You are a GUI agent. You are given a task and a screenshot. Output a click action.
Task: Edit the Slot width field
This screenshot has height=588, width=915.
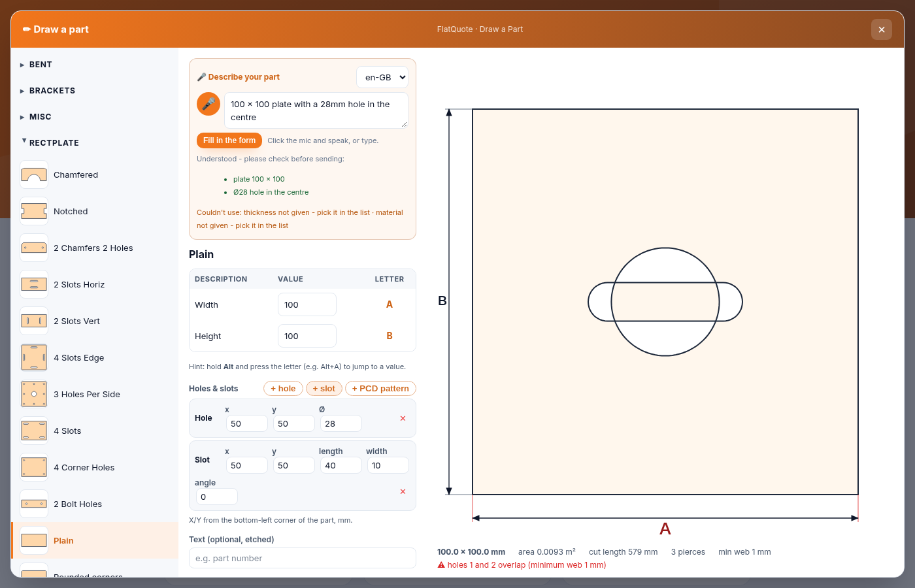point(388,465)
